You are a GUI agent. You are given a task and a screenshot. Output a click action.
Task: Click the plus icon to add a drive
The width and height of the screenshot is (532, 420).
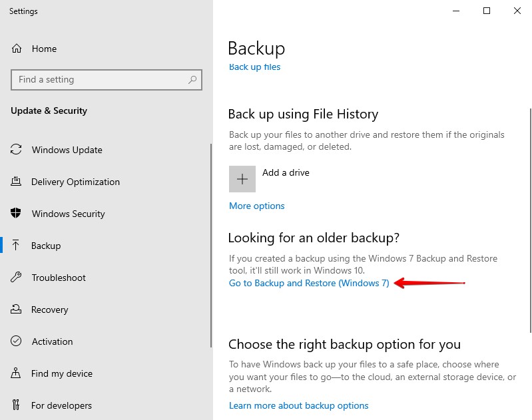click(242, 179)
